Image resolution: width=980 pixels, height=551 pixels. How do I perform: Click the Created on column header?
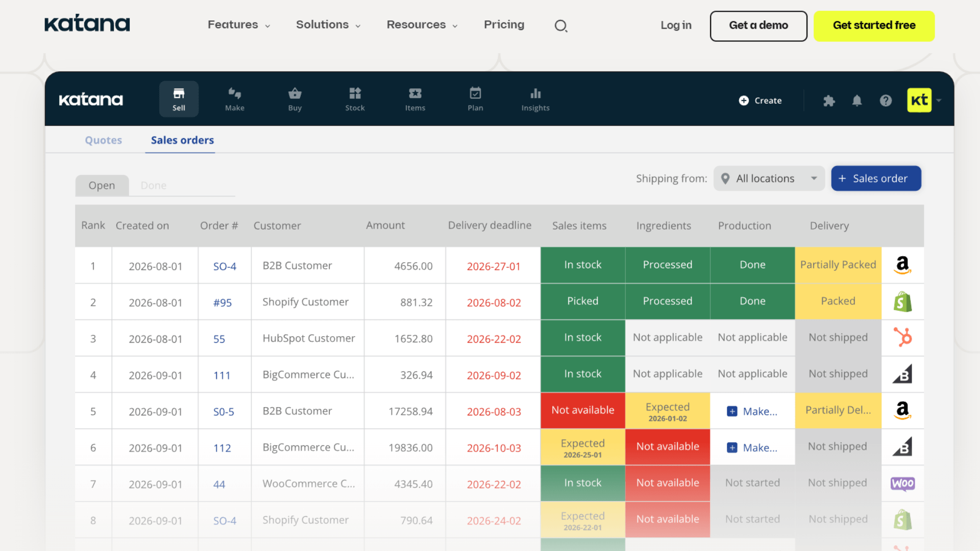point(142,226)
